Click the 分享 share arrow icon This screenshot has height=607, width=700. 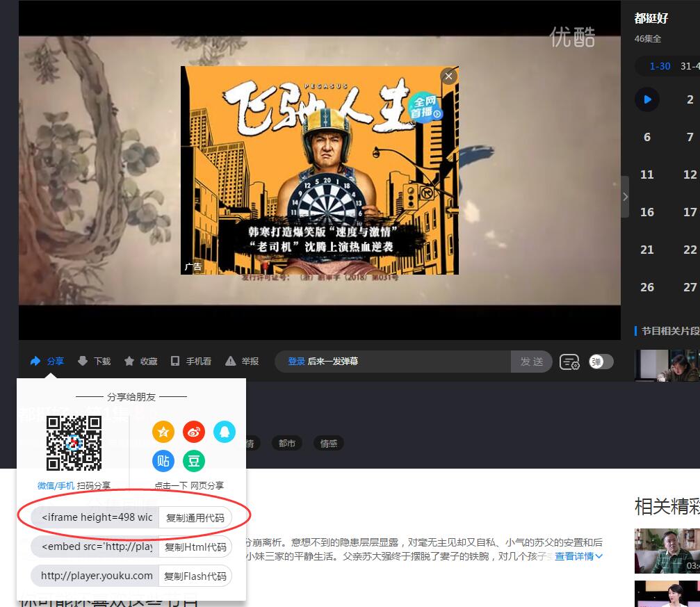click(36, 361)
